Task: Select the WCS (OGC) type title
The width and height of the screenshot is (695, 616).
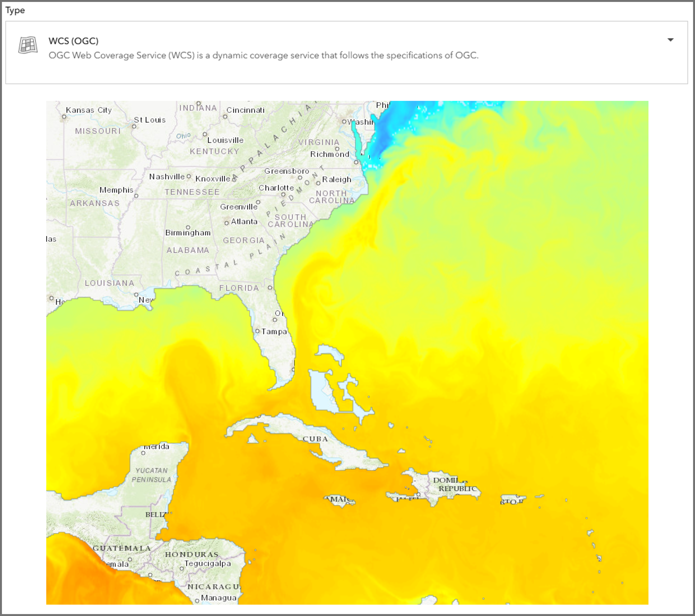Action: coord(73,41)
